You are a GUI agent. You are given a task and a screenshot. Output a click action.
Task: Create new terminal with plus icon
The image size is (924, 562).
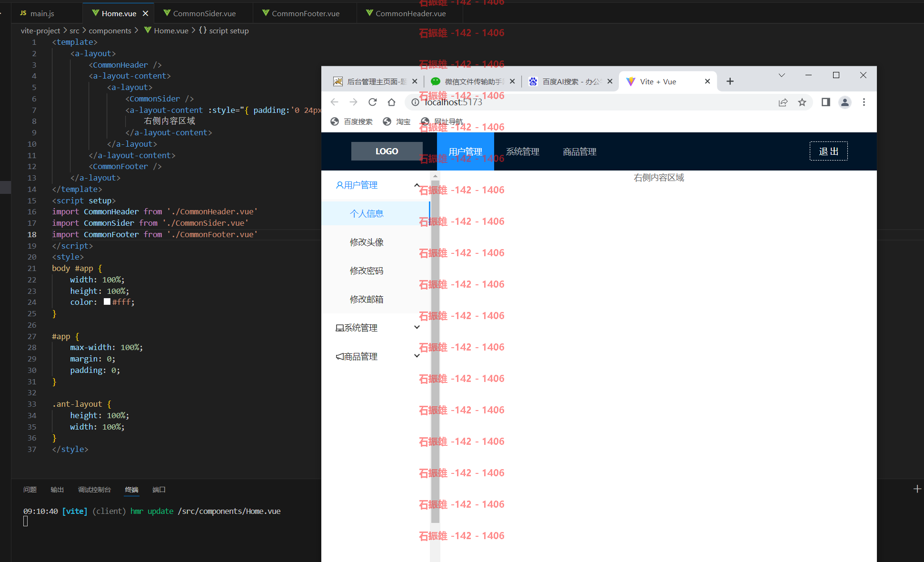tap(917, 489)
